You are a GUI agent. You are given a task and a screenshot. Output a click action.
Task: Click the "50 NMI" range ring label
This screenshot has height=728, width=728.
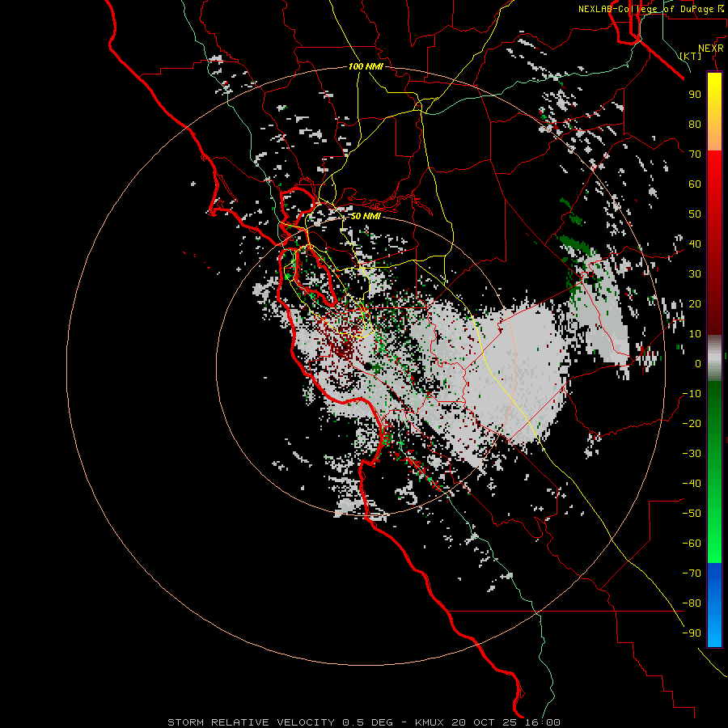[x=365, y=216]
